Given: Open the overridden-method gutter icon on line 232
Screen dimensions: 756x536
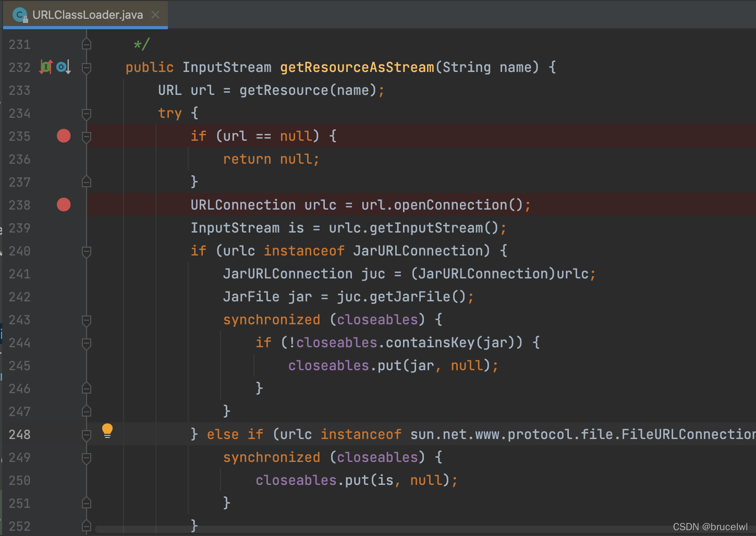Looking at the screenshot, I should click(x=63, y=67).
